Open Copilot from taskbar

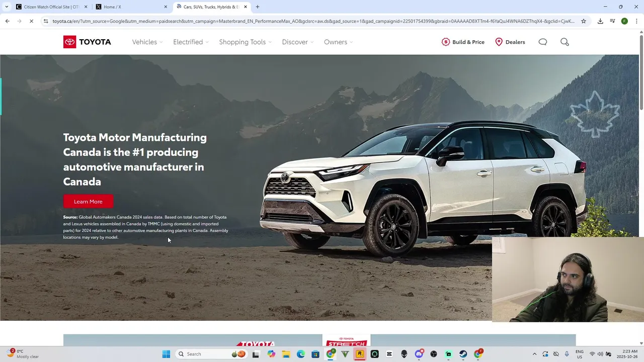point(271,354)
